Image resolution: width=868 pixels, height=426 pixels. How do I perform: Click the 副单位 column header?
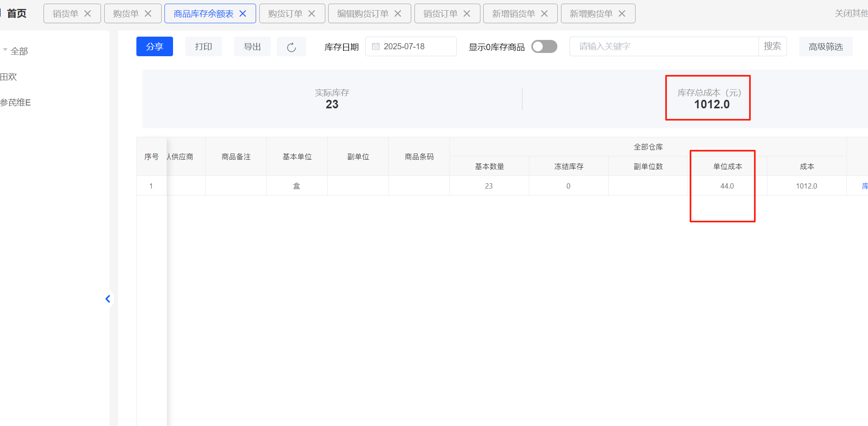[358, 157]
